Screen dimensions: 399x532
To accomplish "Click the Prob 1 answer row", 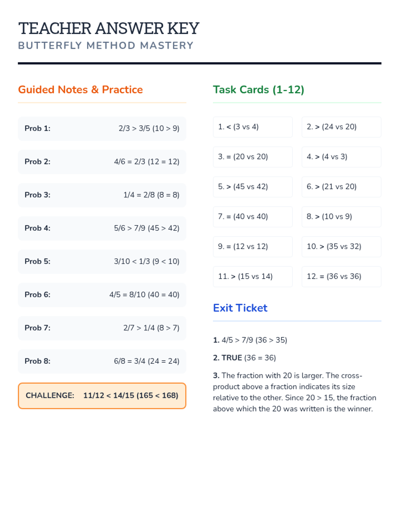I will (x=102, y=128).
